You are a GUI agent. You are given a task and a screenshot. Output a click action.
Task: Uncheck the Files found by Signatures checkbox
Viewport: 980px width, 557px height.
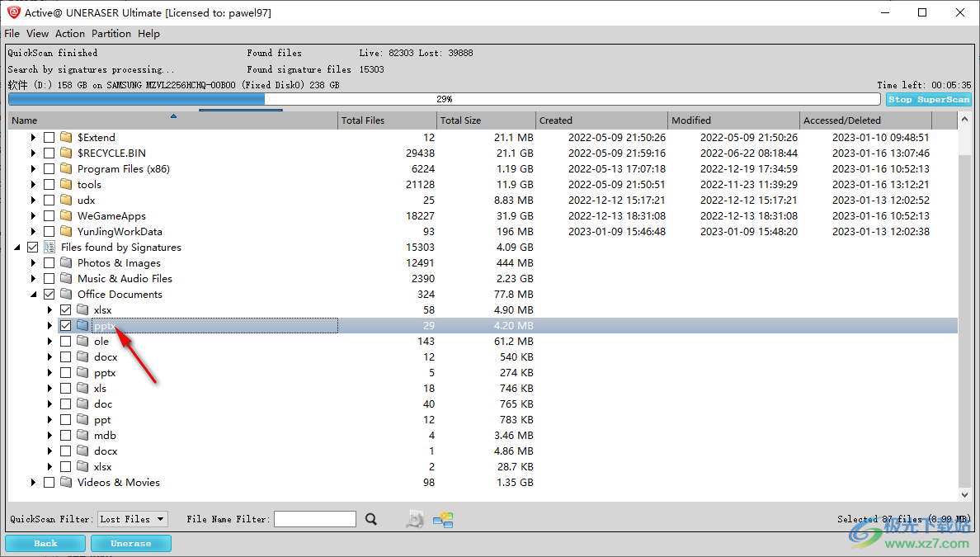coord(32,247)
